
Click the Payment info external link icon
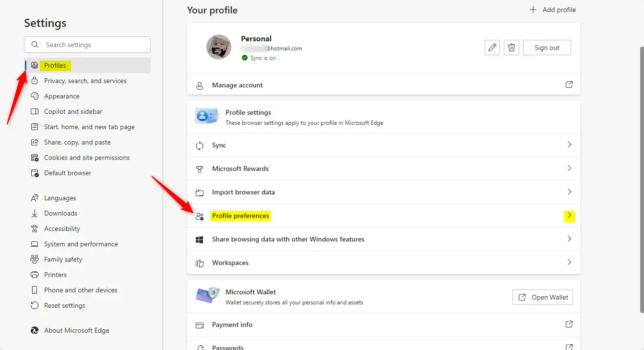coord(569,325)
